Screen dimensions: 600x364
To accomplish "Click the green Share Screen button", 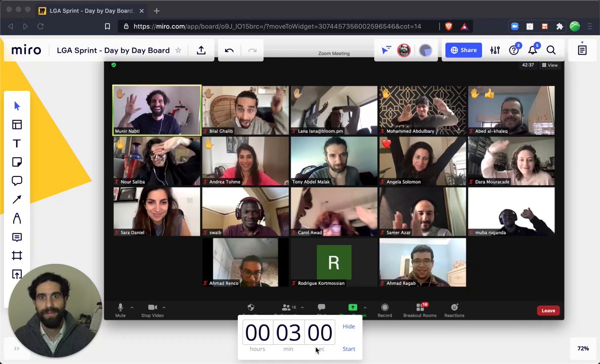I will click(x=353, y=307).
